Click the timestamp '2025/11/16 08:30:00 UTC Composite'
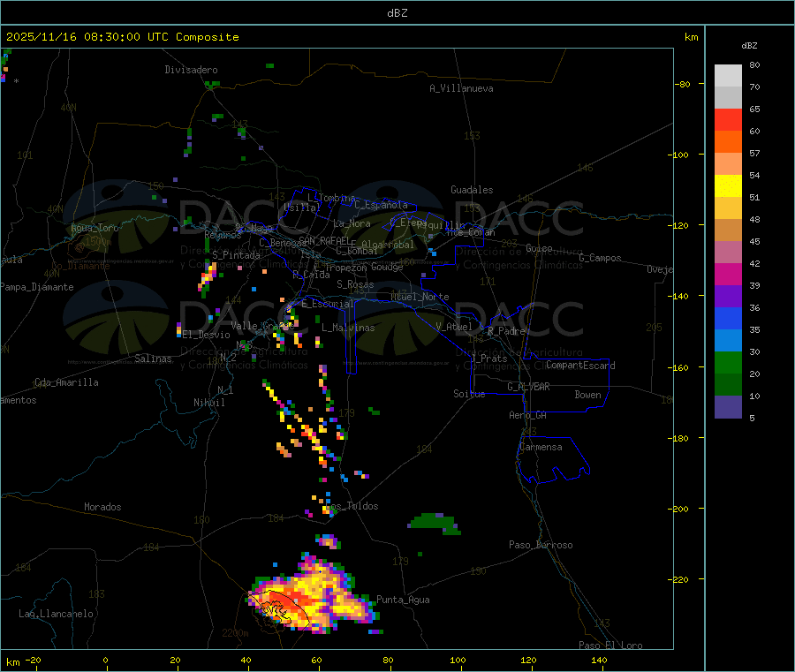The image size is (795, 672). 122,37
